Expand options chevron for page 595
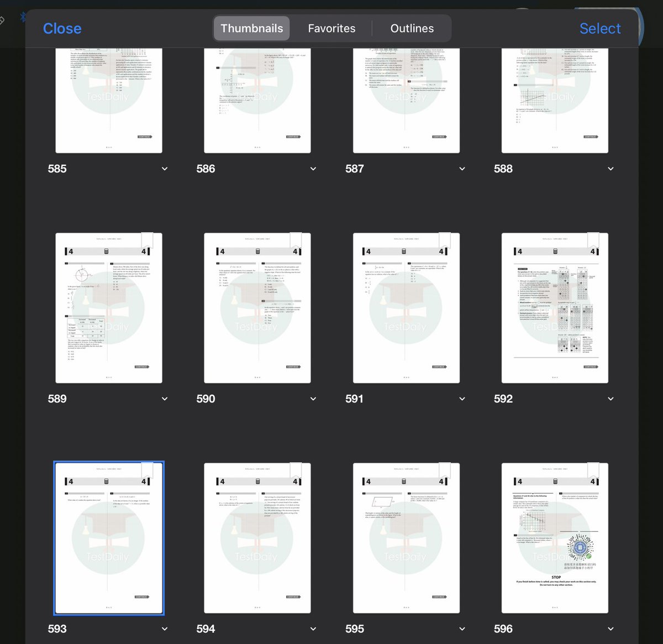This screenshot has width=663, height=644. click(x=462, y=629)
